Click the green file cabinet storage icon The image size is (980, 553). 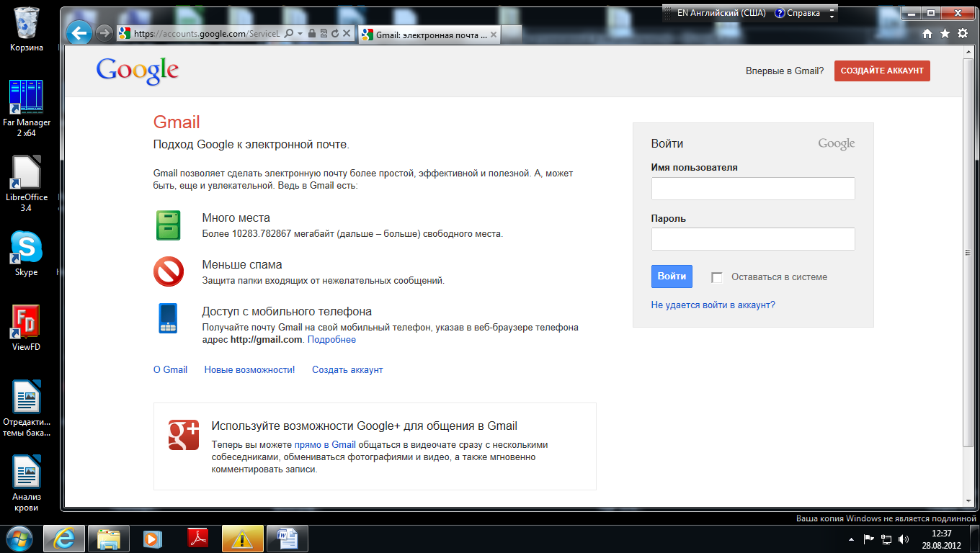[169, 225]
